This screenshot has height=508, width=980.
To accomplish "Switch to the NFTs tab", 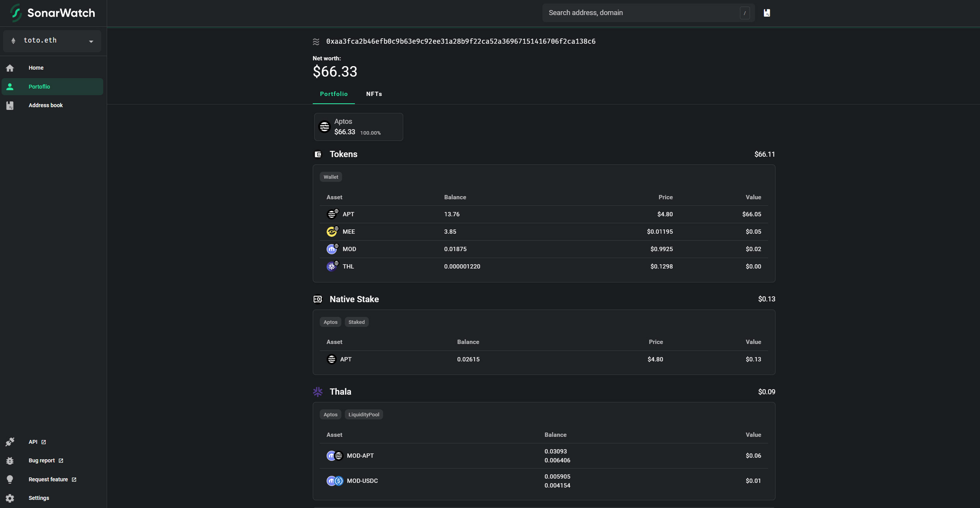I will point(374,94).
